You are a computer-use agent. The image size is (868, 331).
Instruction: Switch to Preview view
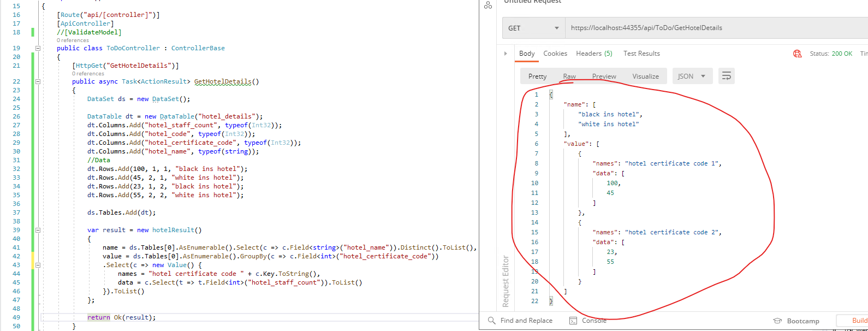pyautogui.click(x=604, y=76)
